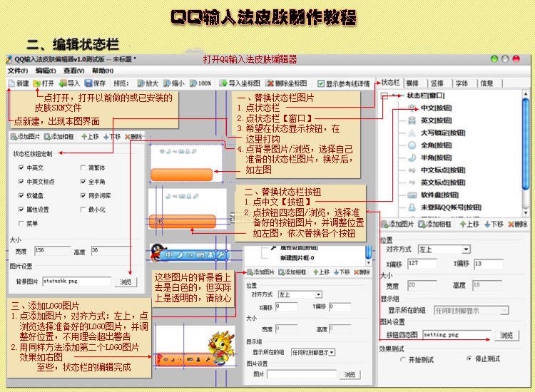Click the 背景图片 field showing statusbk.png
The height and width of the screenshot is (392, 535).
pyautogui.click(x=77, y=282)
